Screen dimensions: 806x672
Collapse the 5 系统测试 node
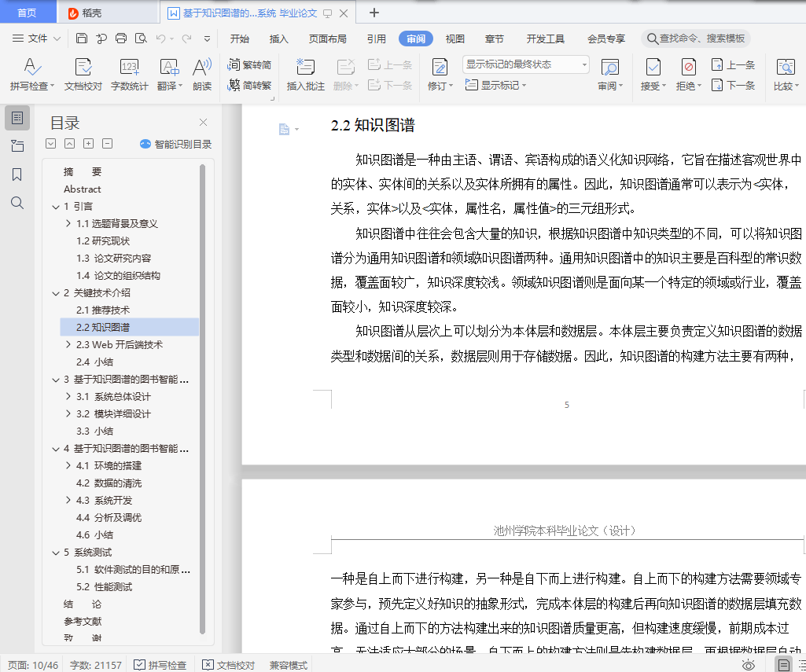pos(56,553)
